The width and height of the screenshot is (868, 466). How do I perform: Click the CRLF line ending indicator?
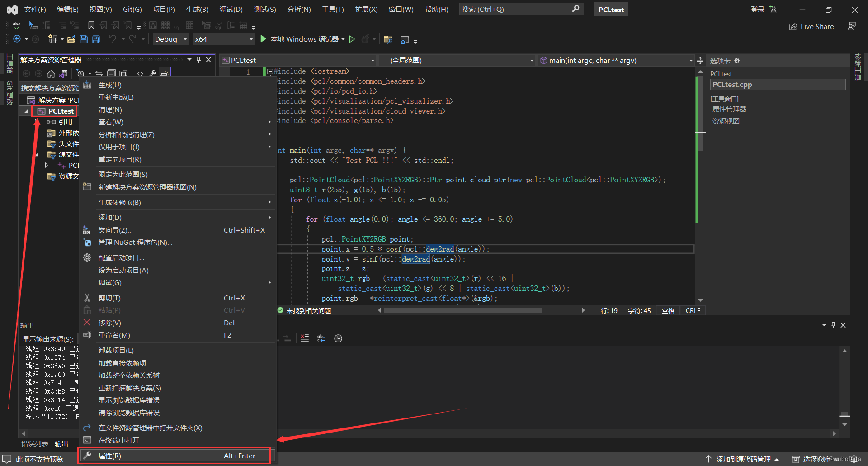(x=693, y=311)
